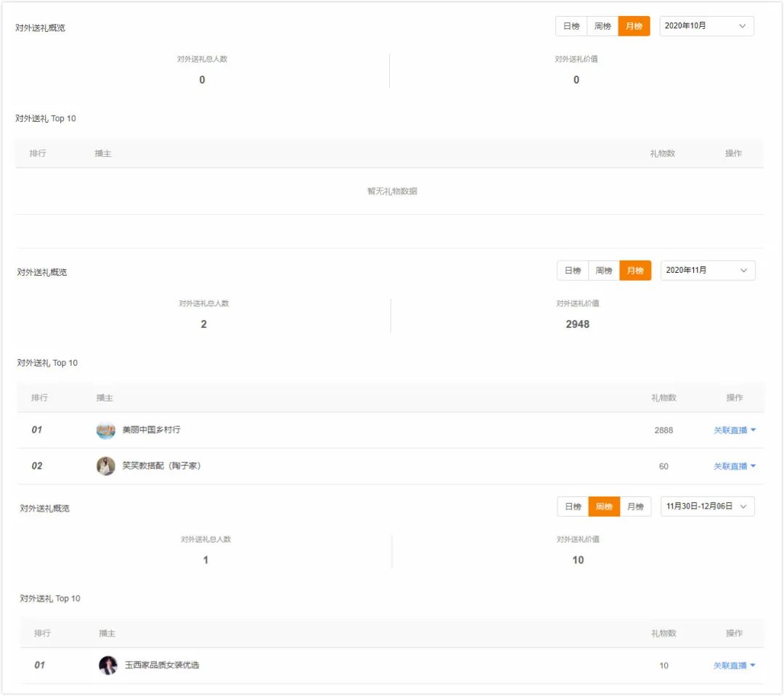This screenshot has height=696, width=784.
Task: Select 日榜 tab in the 2020年11月 panel
Action: coord(573,271)
